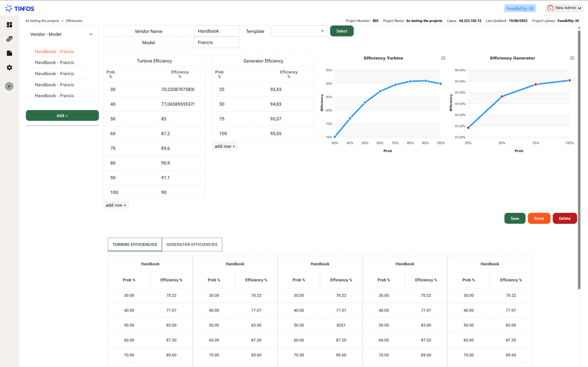Click the TINFOS logo
The image size is (588, 367).
(20, 8)
